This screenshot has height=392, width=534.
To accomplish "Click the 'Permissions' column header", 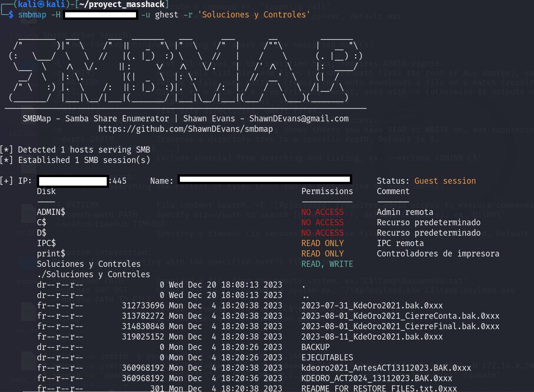I will [327, 191].
